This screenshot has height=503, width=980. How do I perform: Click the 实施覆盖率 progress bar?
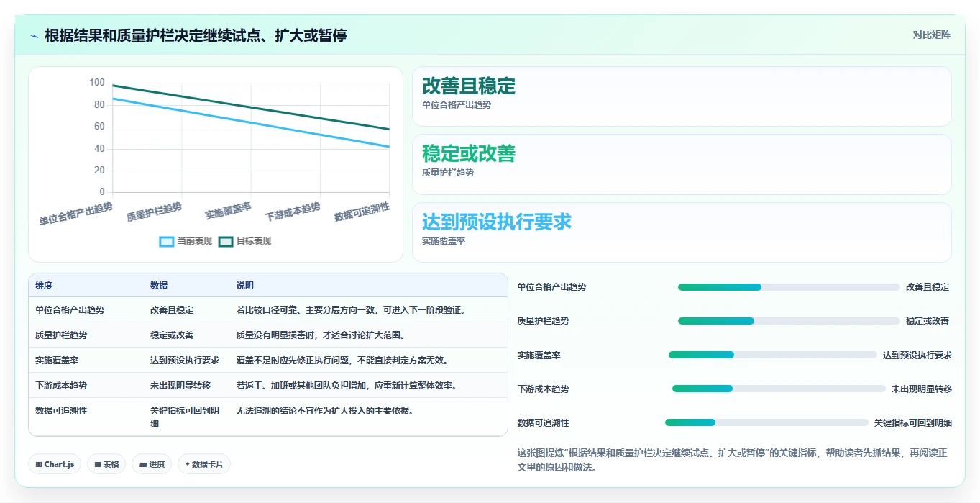[x=773, y=355]
